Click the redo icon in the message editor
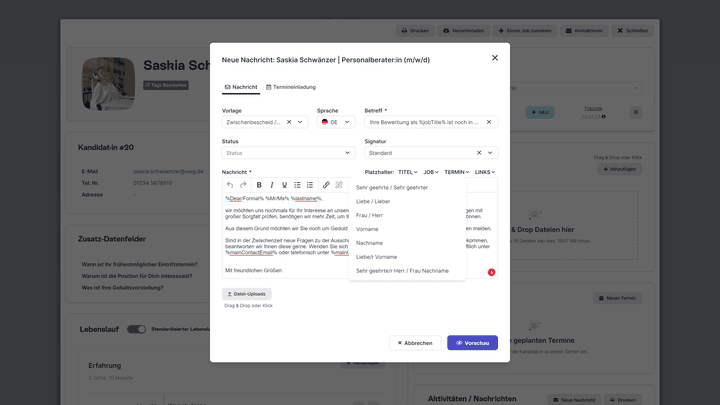This screenshot has height=405, width=720. point(243,185)
